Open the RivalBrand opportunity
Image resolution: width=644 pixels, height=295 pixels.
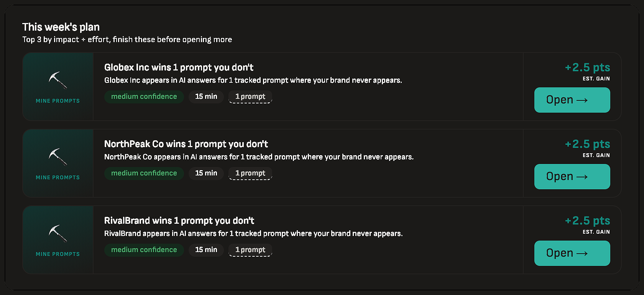pyautogui.click(x=572, y=253)
